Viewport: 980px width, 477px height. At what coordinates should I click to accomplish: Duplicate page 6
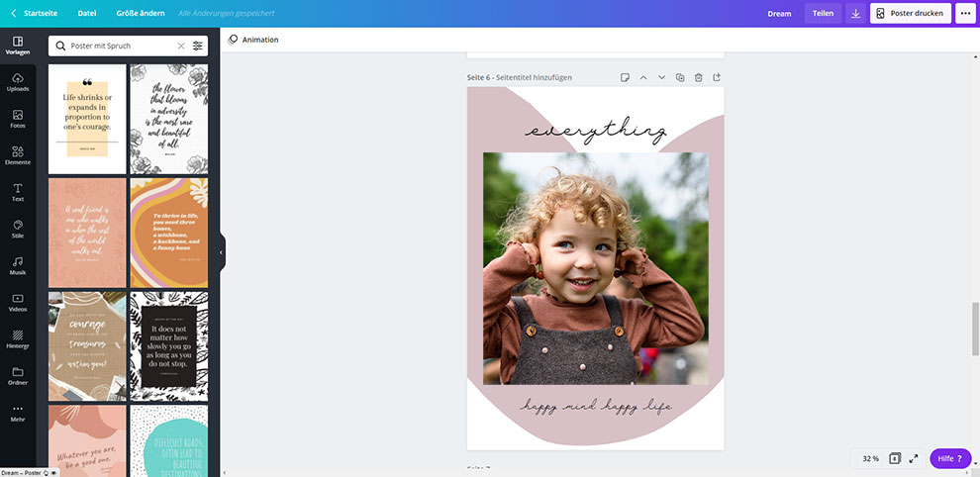click(x=680, y=77)
